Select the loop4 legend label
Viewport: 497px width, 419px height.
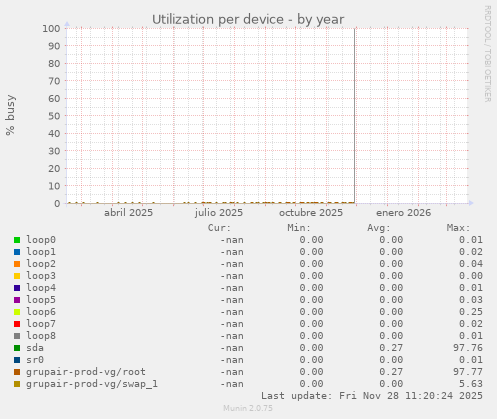click(x=41, y=288)
